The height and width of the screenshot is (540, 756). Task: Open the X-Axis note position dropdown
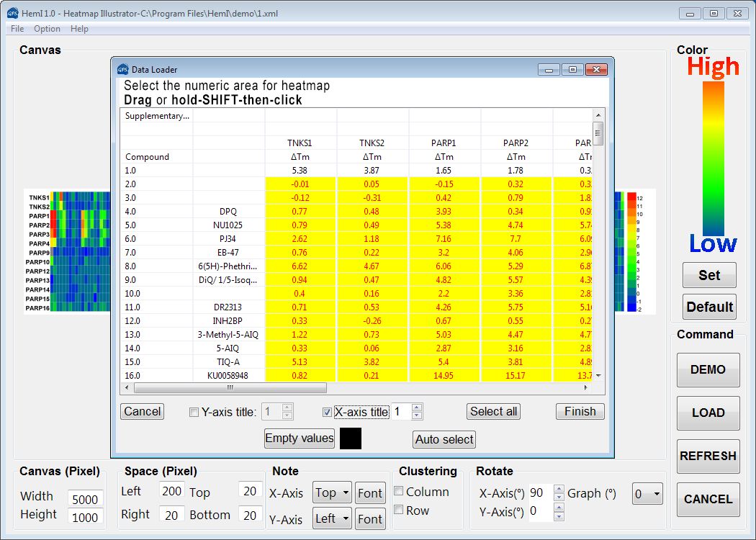(x=332, y=493)
